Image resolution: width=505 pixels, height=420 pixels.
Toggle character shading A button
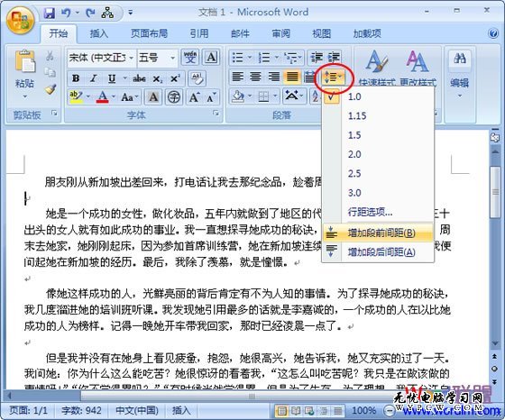click(153, 96)
